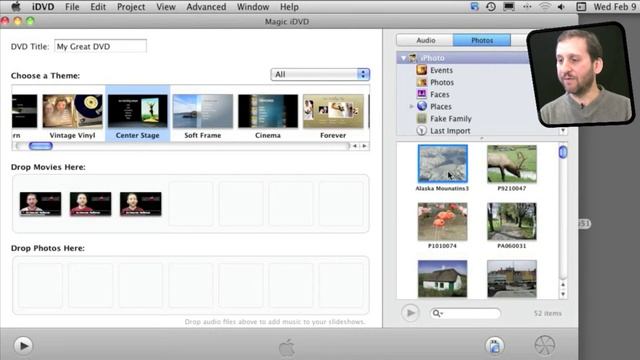The width and height of the screenshot is (640, 360).
Task: Click the photo browser vertical scrollbar thumb
Action: click(x=563, y=152)
